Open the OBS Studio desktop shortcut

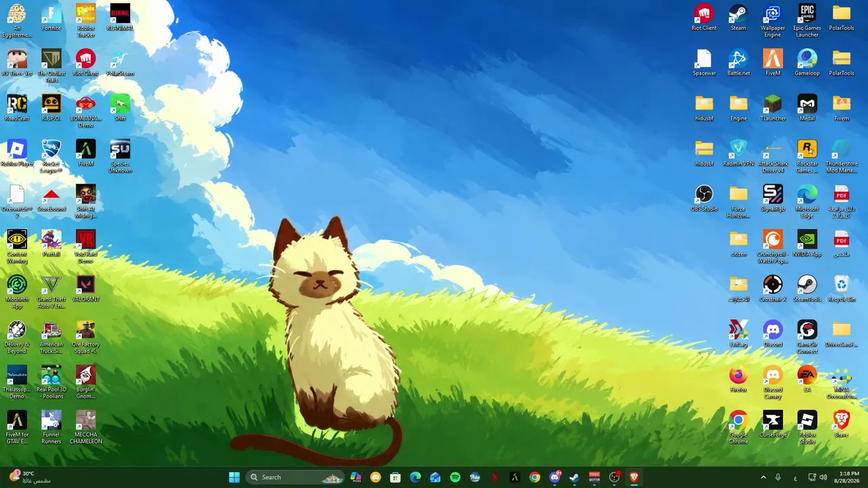tap(704, 199)
